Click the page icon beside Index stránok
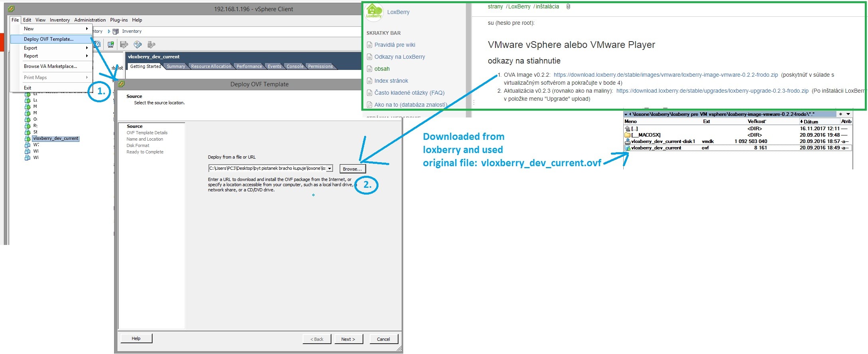 coord(369,81)
